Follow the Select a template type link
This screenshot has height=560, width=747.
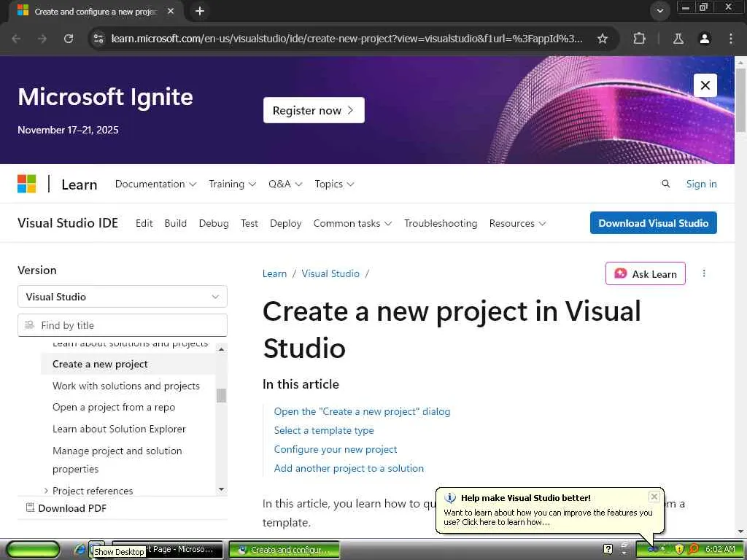pyautogui.click(x=324, y=430)
